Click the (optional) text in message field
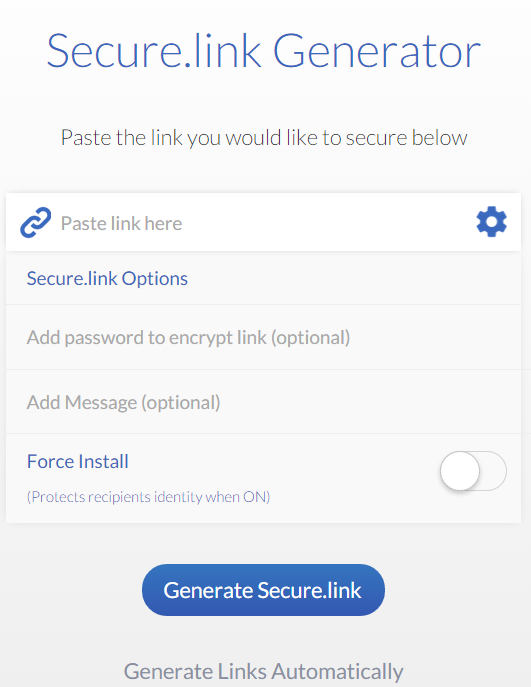 click(181, 403)
